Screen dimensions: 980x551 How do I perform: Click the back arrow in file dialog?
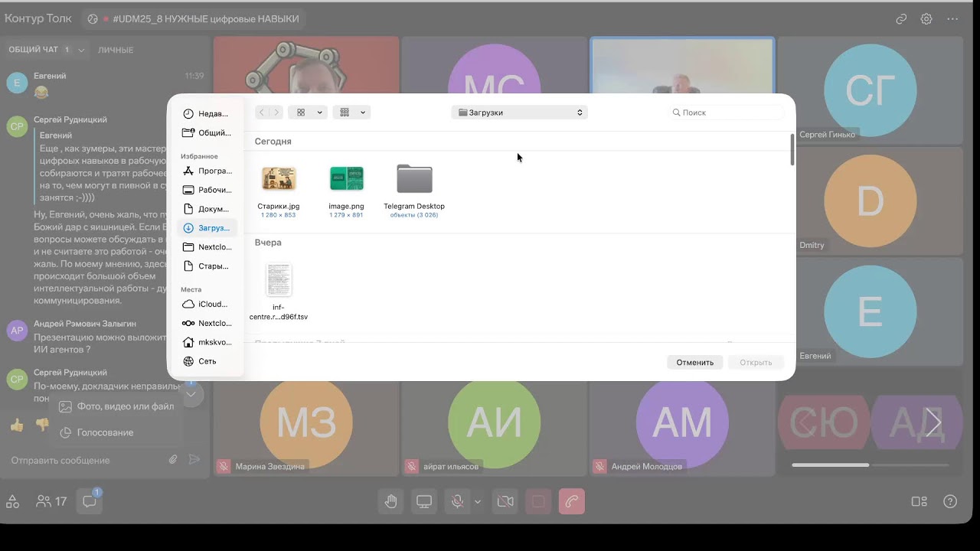click(x=262, y=112)
